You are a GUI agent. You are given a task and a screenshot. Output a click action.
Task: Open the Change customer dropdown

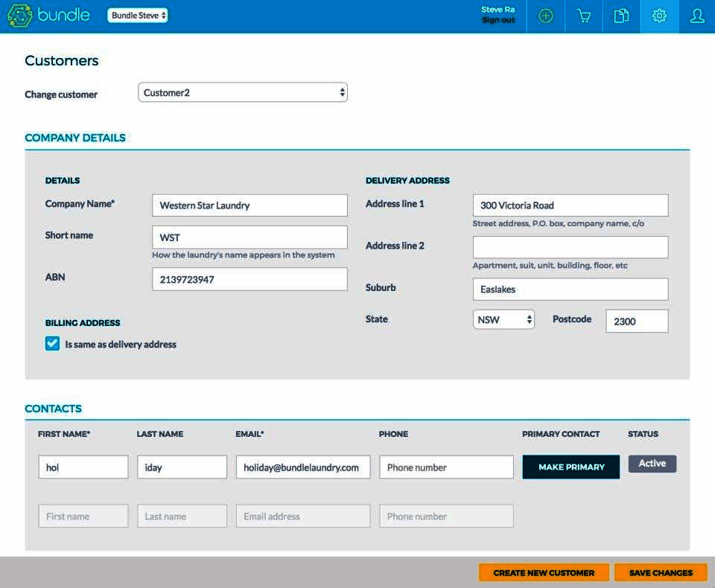(242, 92)
